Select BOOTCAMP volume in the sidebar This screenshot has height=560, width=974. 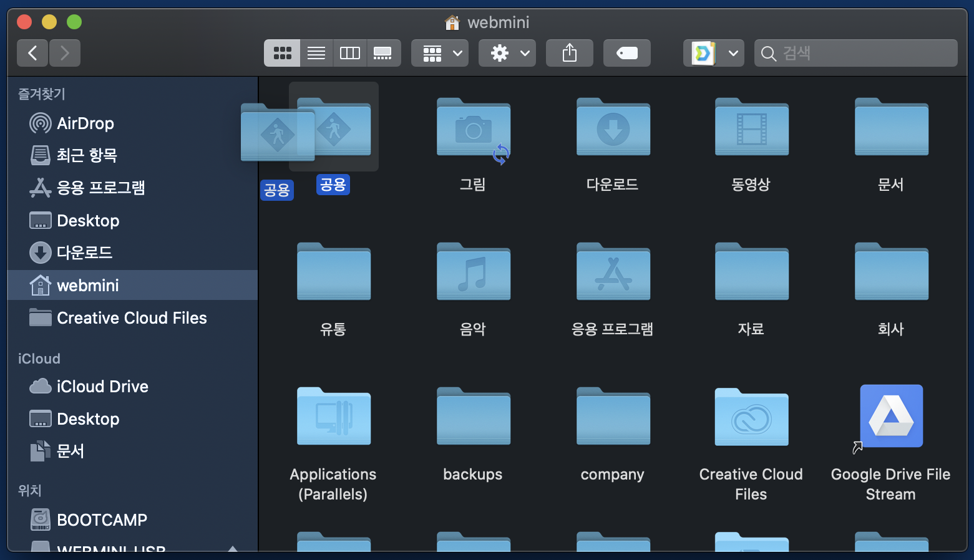132,519
